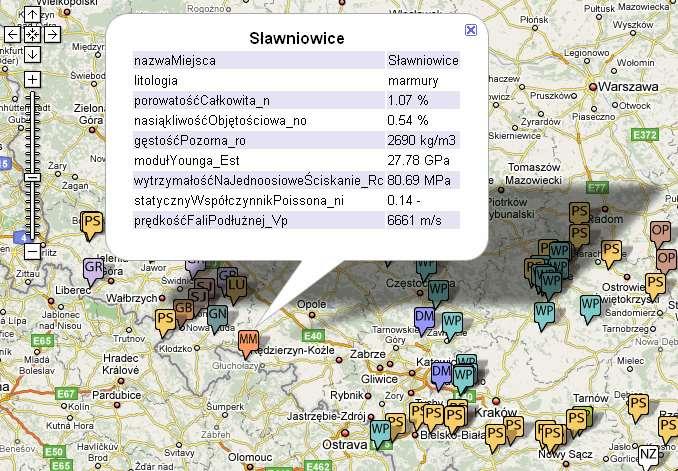Select the brown LU marker
The image size is (678, 471).
click(237, 289)
